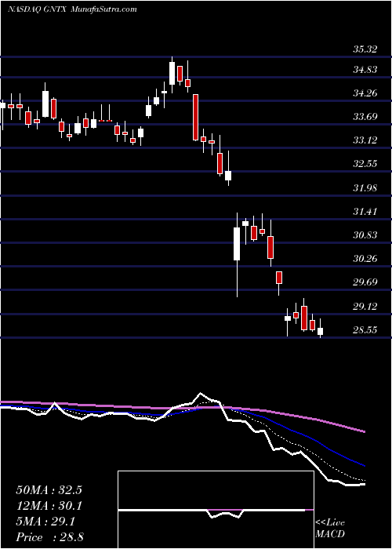Click the 30.83 price axis label
This screenshot has height=549, width=392.
365,235
